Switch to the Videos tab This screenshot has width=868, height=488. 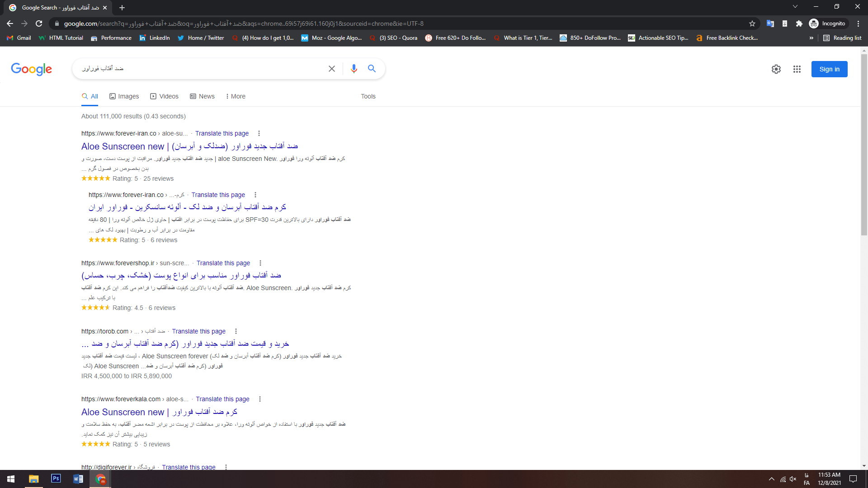pos(165,96)
